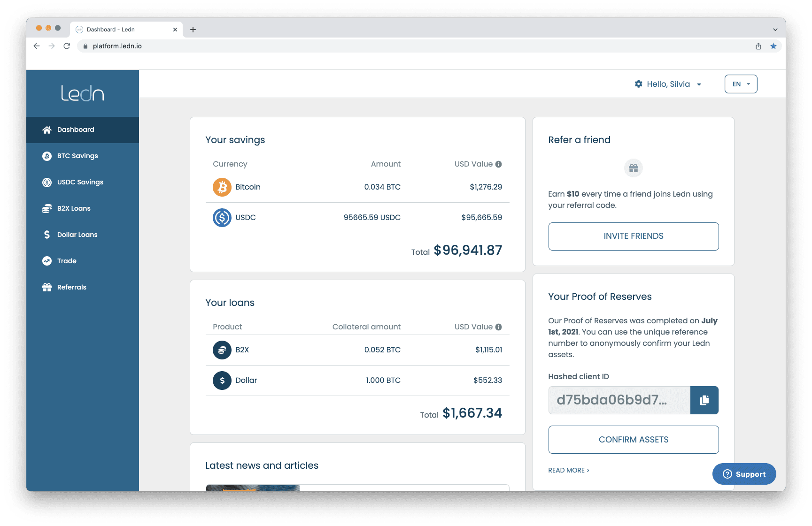The width and height of the screenshot is (812, 526).
Task: Click the Dollar Loans dollar icon
Action: coord(47,235)
